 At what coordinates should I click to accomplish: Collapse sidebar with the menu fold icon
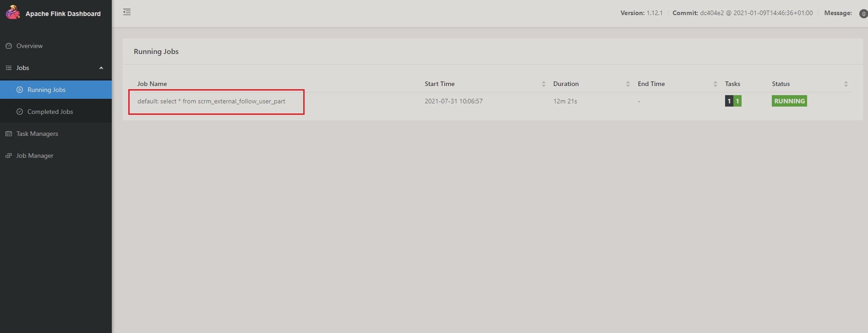tap(127, 12)
